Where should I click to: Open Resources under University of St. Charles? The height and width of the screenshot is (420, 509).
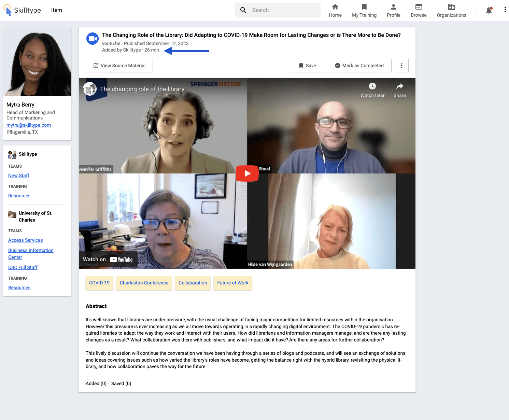pyautogui.click(x=19, y=288)
